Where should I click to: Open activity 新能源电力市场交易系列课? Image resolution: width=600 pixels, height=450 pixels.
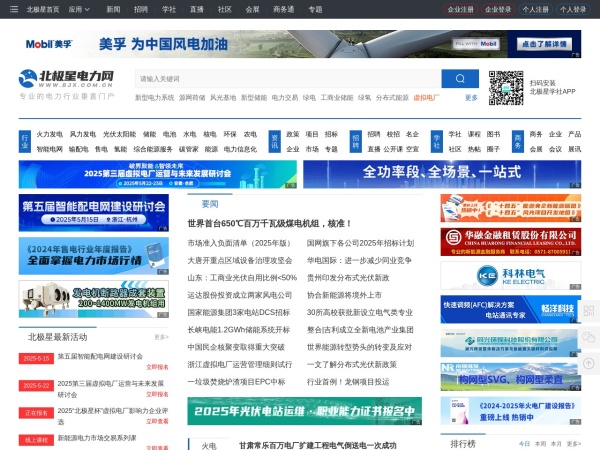tap(97, 438)
